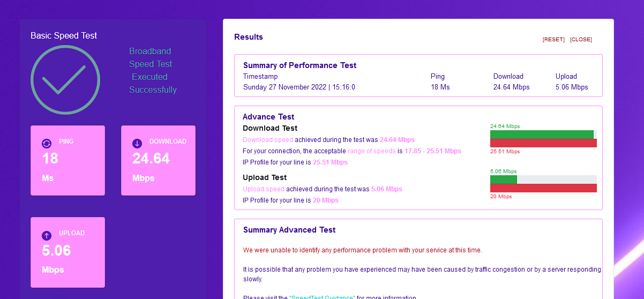Click the ping sync icon

pos(47,143)
